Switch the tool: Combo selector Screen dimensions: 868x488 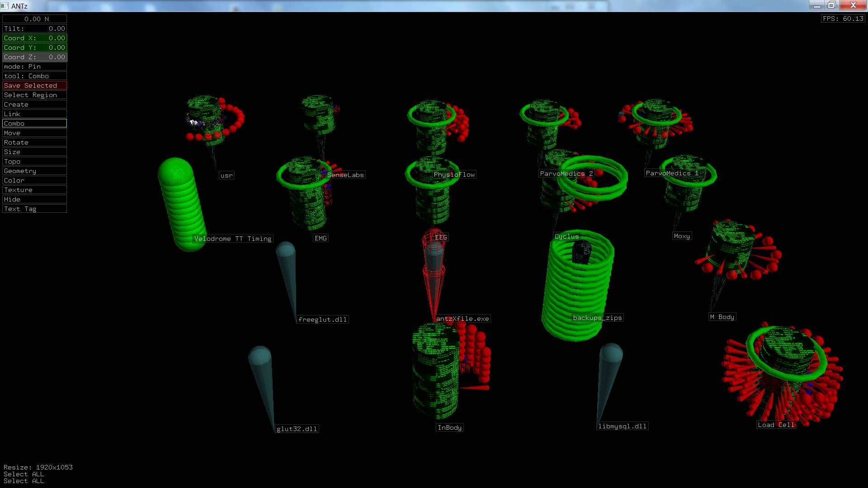coord(34,76)
